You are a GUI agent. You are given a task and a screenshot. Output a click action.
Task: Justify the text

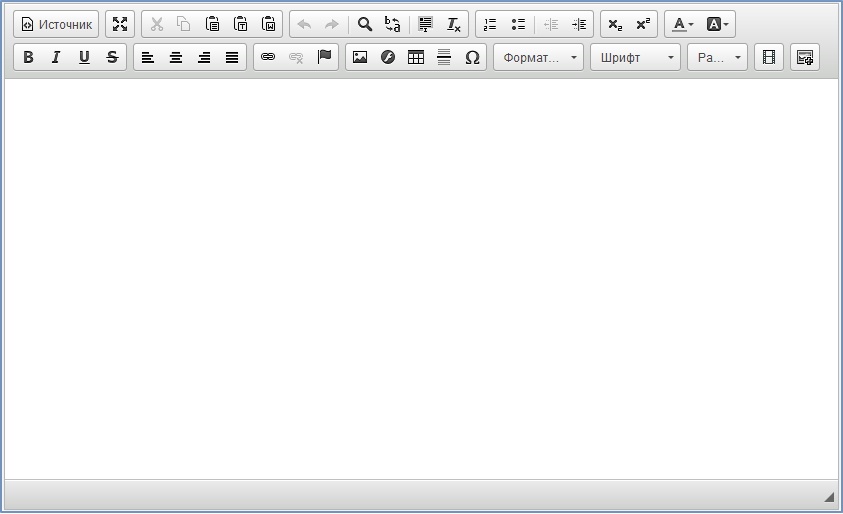click(232, 57)
